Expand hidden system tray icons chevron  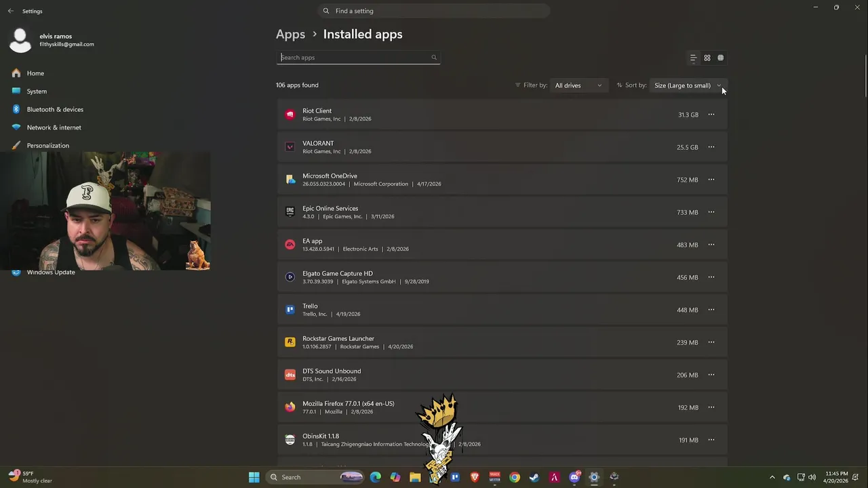pyautogui.click(x=772, y=477)
